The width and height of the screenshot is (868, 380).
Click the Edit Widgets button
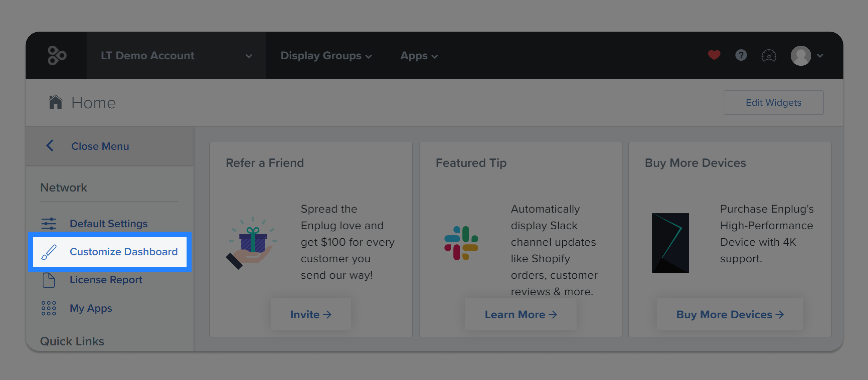pos(773,103)
